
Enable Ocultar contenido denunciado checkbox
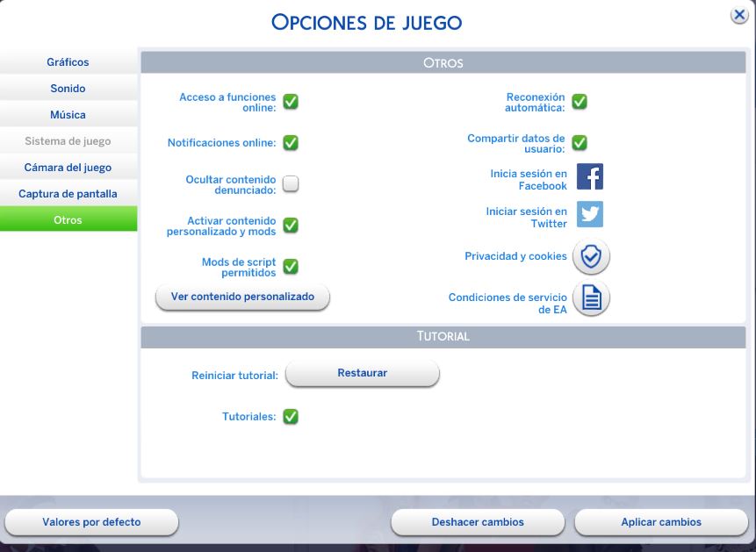pos(291,183)
